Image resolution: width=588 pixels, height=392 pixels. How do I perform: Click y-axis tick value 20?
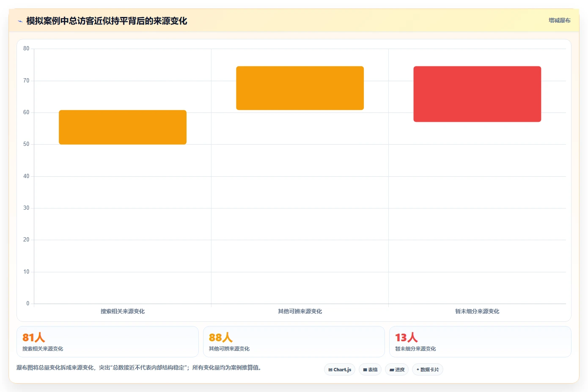tap(26, 240)
